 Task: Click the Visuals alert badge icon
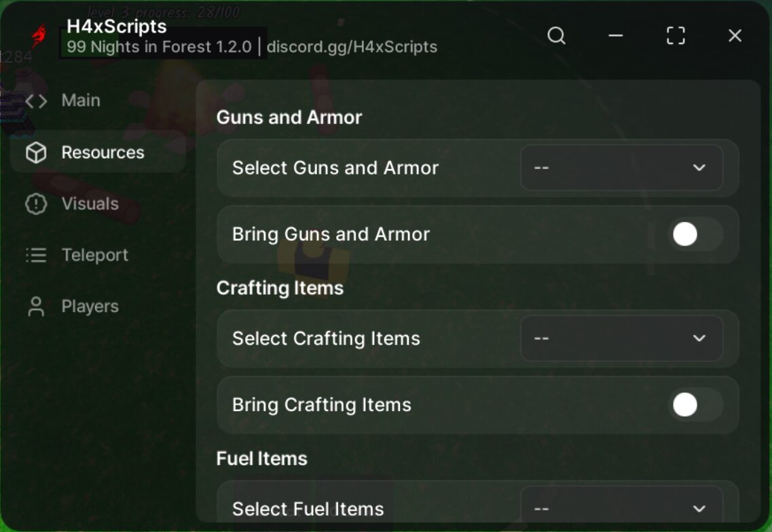(36, 204)
